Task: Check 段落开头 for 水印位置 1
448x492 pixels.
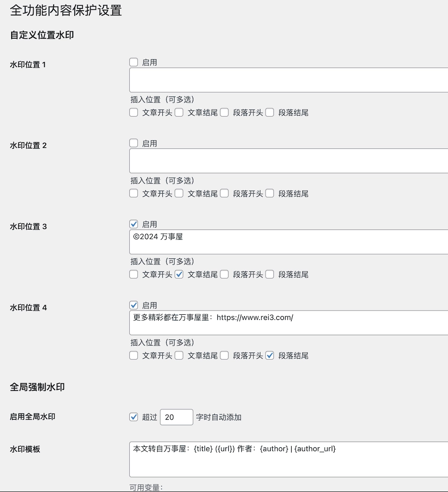Action: [x=224, y=112]
